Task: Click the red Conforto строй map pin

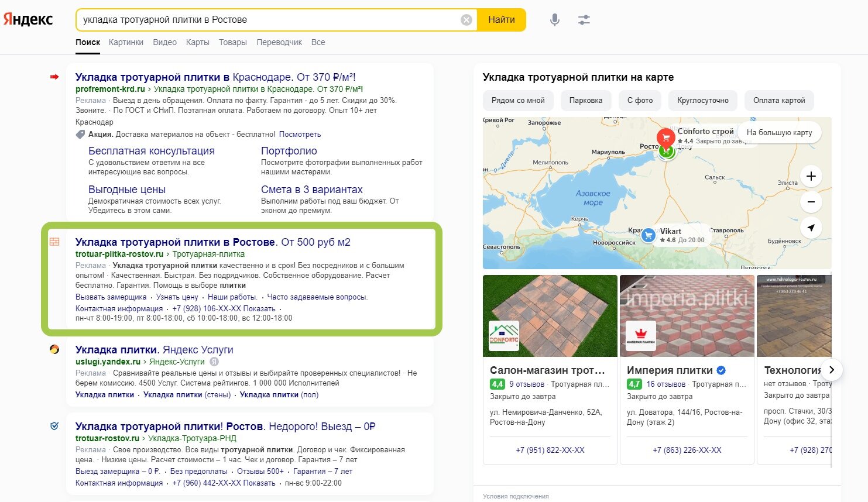Action: tap(666, 138)
